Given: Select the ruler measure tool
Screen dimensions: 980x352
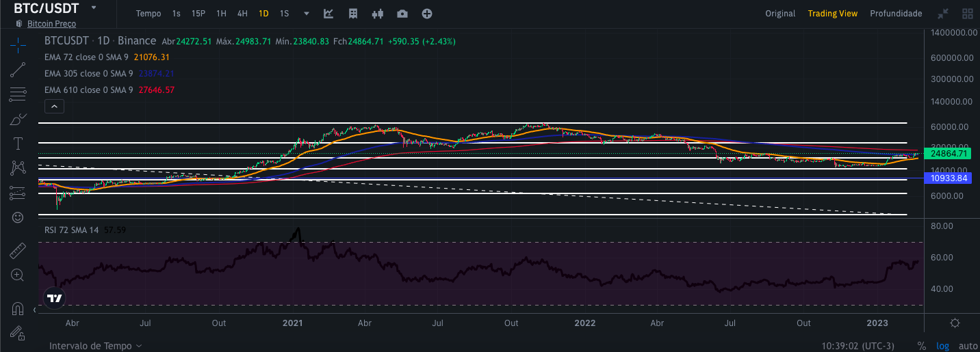Looking at the screenshot, I should pyautogui.click(x=18, y=251).
